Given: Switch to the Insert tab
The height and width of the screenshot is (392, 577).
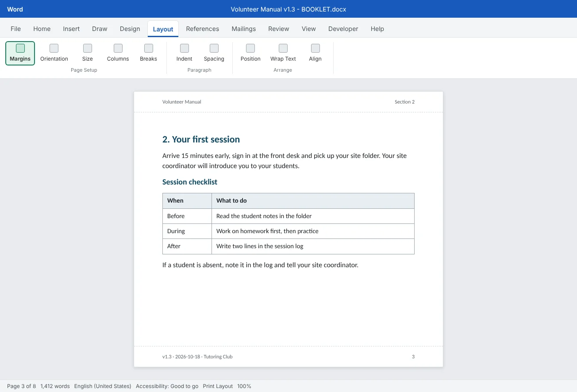Looking at the screenshot, I should tap(71, 29).
